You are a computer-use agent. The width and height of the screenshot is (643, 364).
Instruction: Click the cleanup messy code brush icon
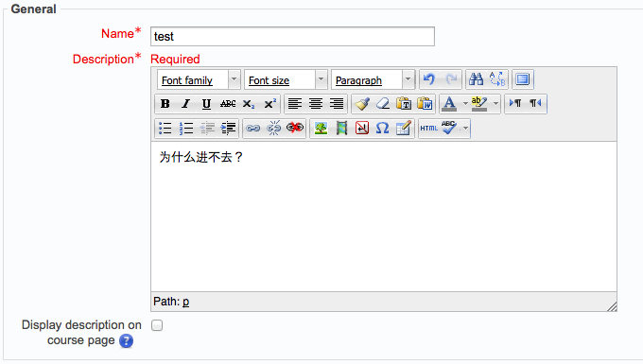click(362, 104)
